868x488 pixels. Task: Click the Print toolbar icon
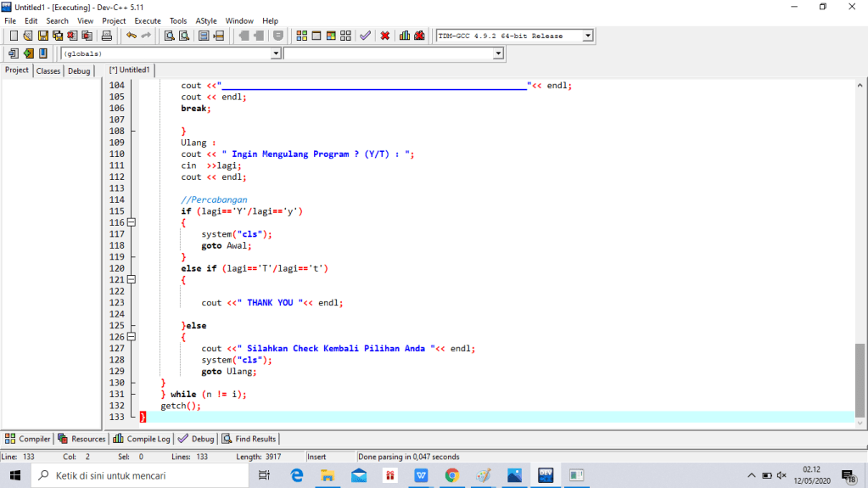coord(107,36)
